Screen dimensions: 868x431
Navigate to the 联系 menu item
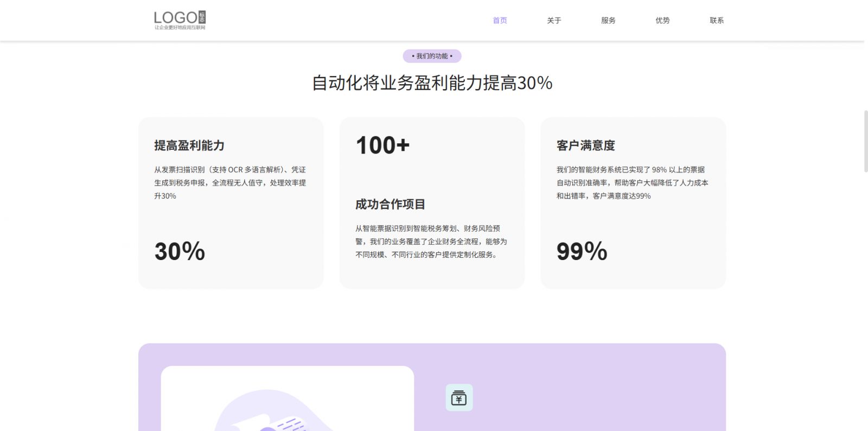pyautogui.click(x=717, y=21)
